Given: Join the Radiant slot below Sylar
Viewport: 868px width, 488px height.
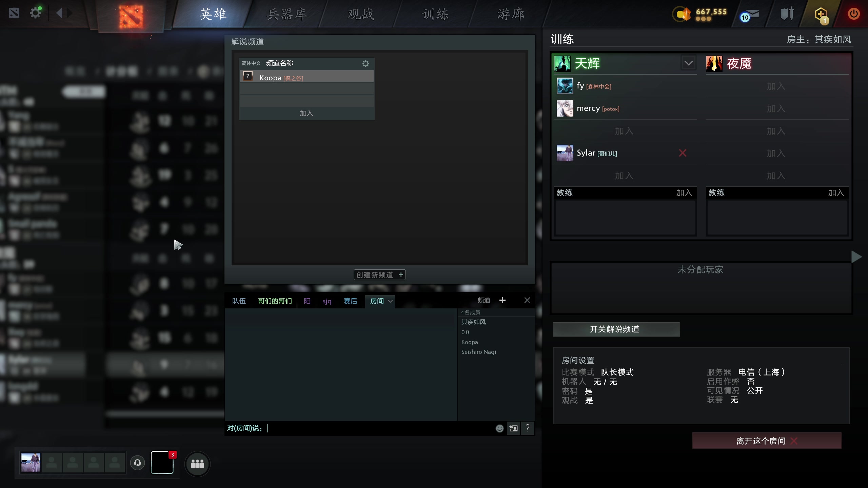Looking at the screenshot, I should coord(625,176).
